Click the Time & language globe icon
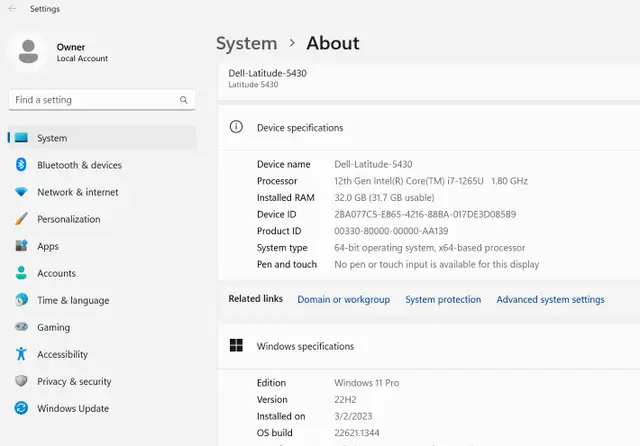640x446 pixels. click(x=21, y=300)
